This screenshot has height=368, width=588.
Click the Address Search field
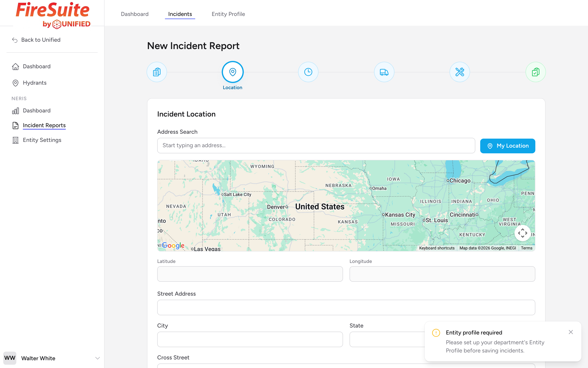point(316,146)
